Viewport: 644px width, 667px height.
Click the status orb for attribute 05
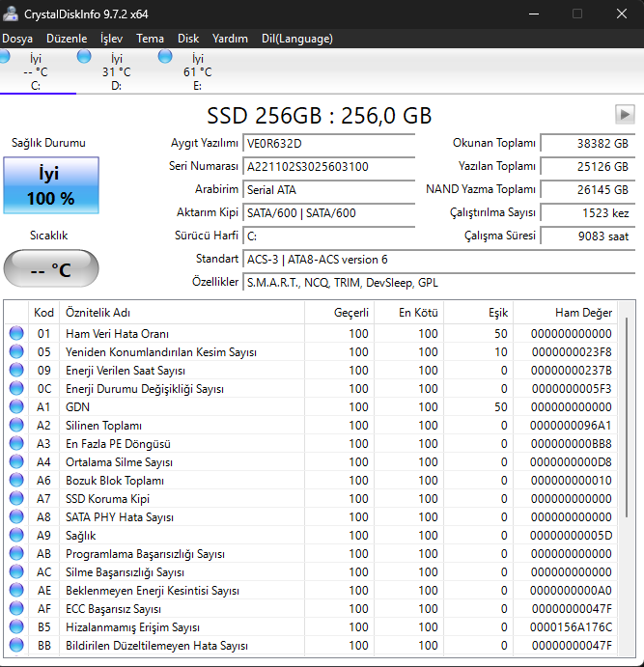click(x=16, y=351)
